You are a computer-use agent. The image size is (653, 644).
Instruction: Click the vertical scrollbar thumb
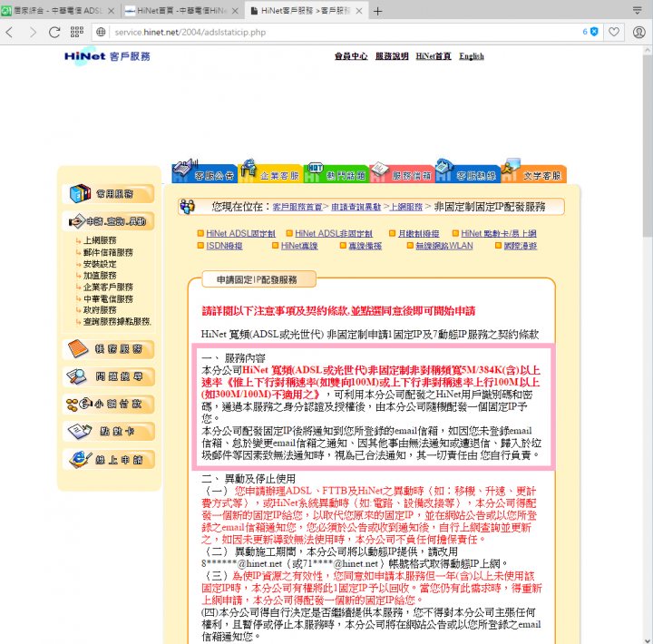(648, 146)
